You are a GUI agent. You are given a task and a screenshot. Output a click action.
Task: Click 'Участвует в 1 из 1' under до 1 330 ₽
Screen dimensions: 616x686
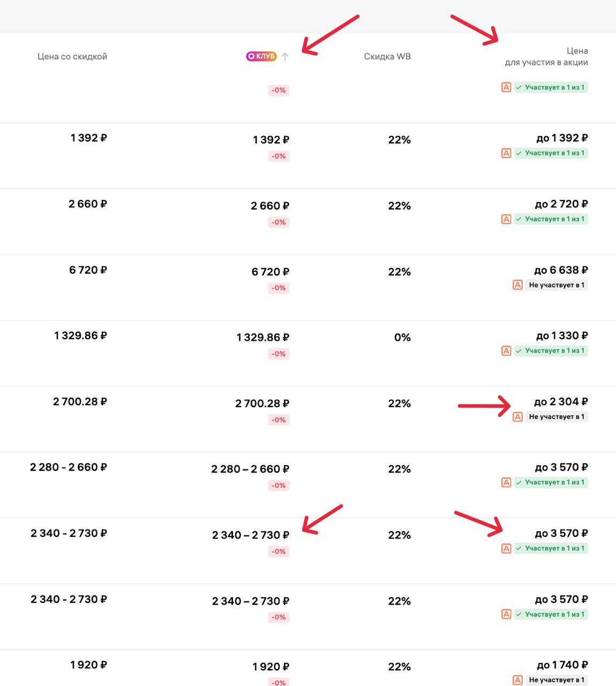pyautogui.click(x=551, y=351)
